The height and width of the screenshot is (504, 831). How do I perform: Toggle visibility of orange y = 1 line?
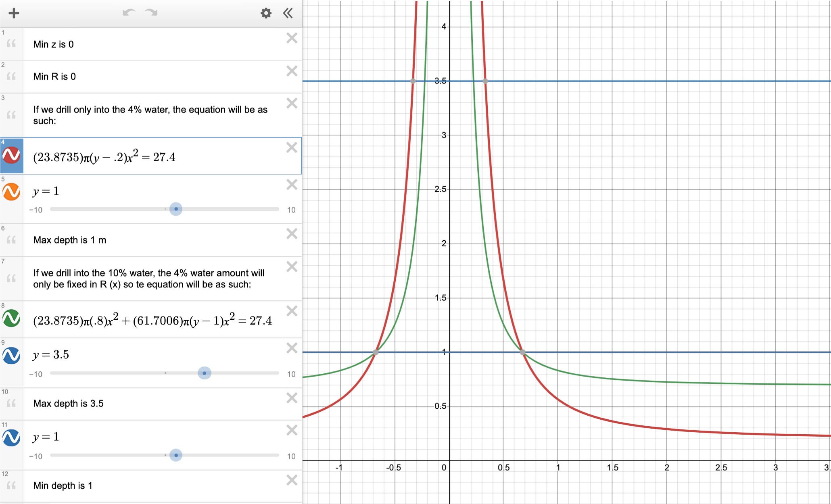point(11,192)
